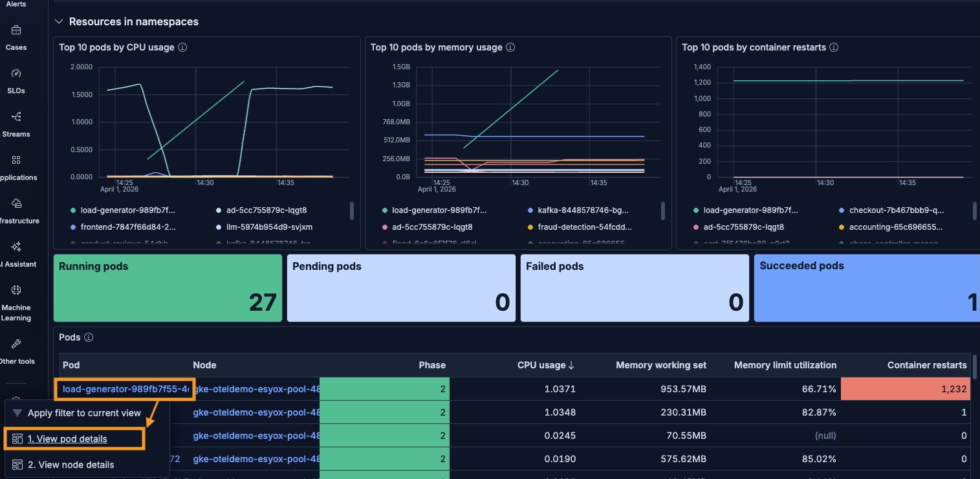The width and height of the screenshot is (980, 479).
Task: Open node link in the 230.31MB memory row
Action: 256,412
